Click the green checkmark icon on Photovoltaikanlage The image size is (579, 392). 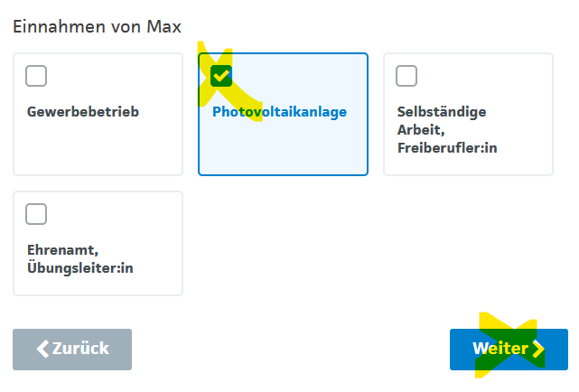click(221, 76)
